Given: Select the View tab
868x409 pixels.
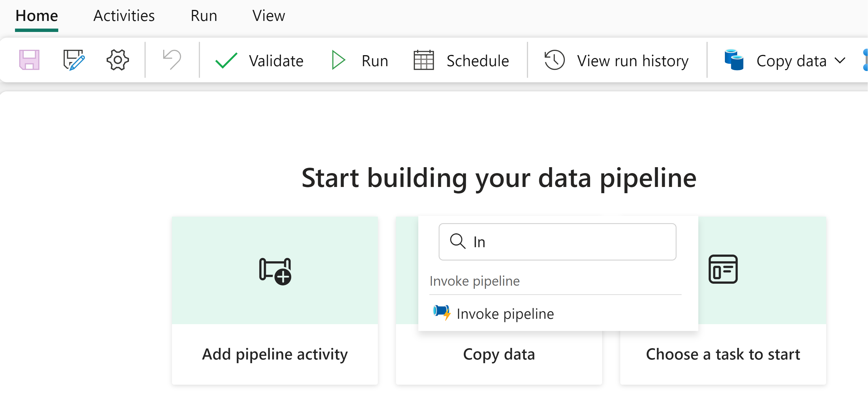Looking at the screenshot, I should pyautogui.click(x=269, y=16).
